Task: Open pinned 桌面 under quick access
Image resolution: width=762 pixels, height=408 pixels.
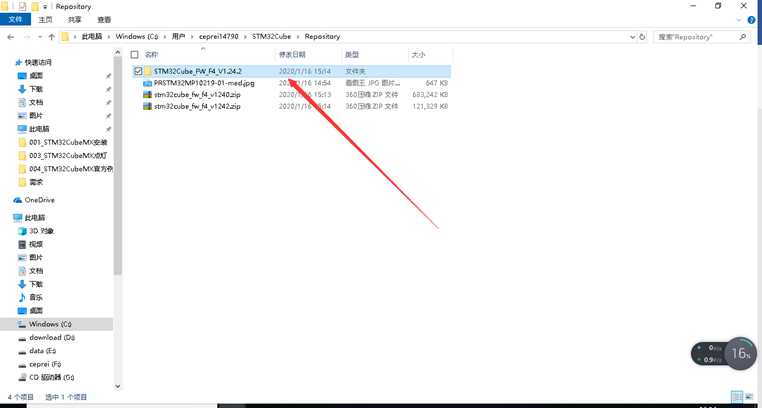Action: 36,76
